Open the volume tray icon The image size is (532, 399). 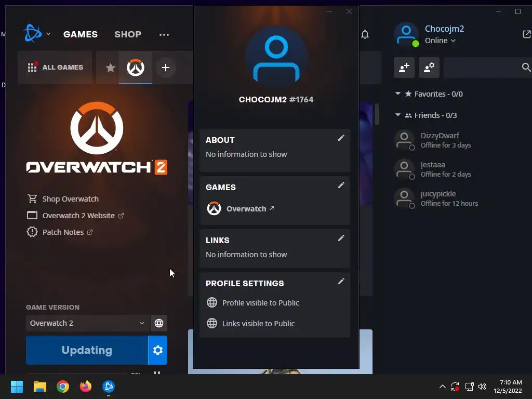(x=482, y=387)
